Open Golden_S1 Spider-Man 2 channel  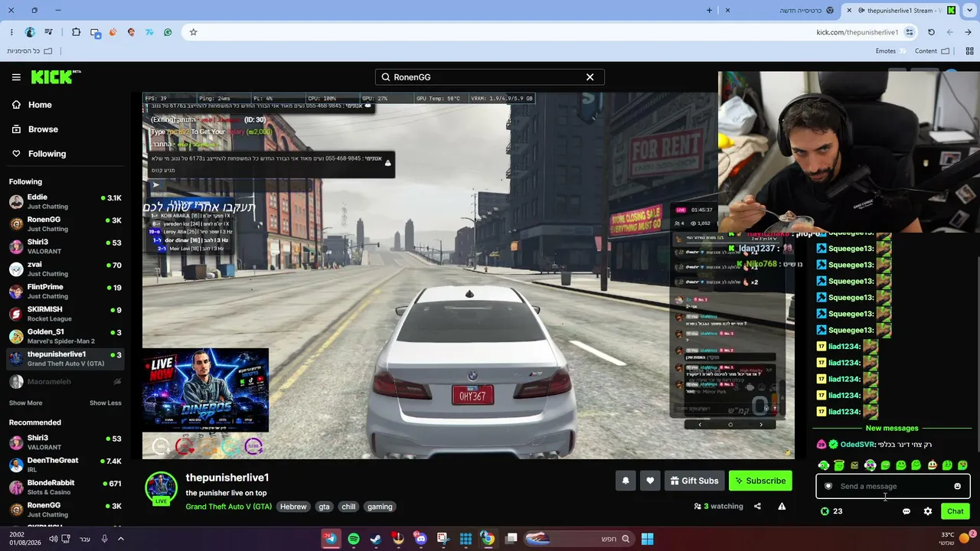click(x=65, y=336)
